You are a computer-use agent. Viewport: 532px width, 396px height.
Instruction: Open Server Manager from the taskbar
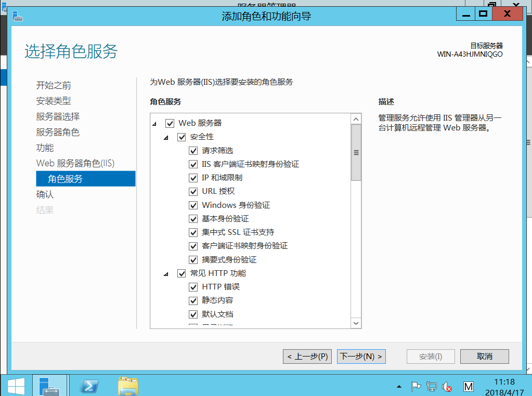tap(49, 386)
